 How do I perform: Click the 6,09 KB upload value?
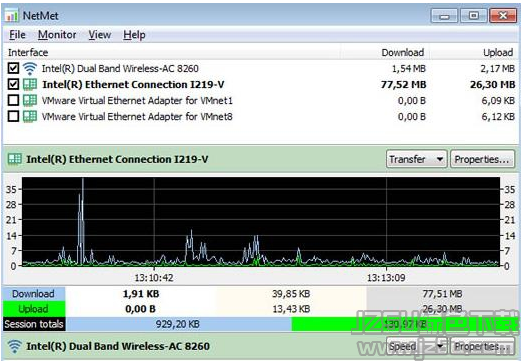[498, 101]
